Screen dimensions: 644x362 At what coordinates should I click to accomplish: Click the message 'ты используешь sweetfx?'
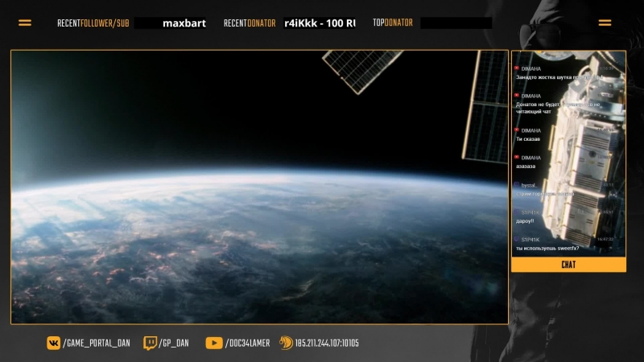(547, 249)
